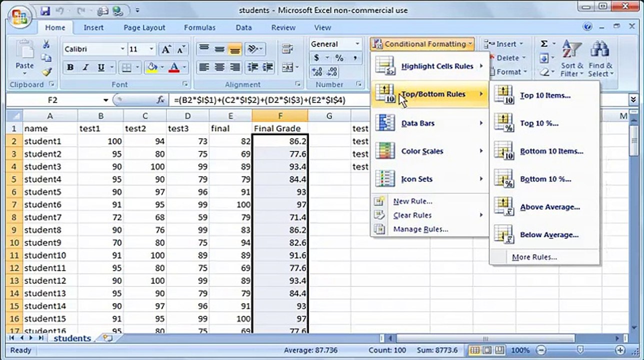Choose Below Average rule
This screenshot has width=644, height=360.
(x=544, y=234)
